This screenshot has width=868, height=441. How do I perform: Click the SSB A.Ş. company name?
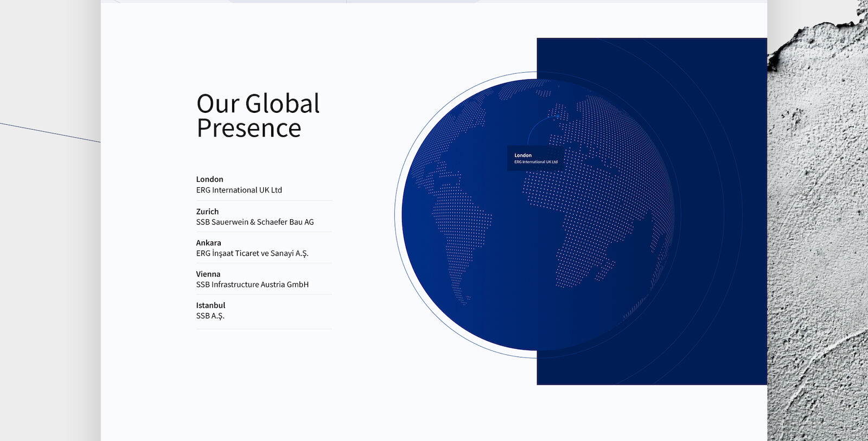pos(210,316)
